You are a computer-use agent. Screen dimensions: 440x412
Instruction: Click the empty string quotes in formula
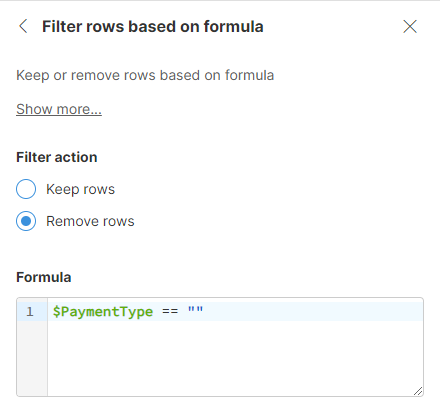195,310
